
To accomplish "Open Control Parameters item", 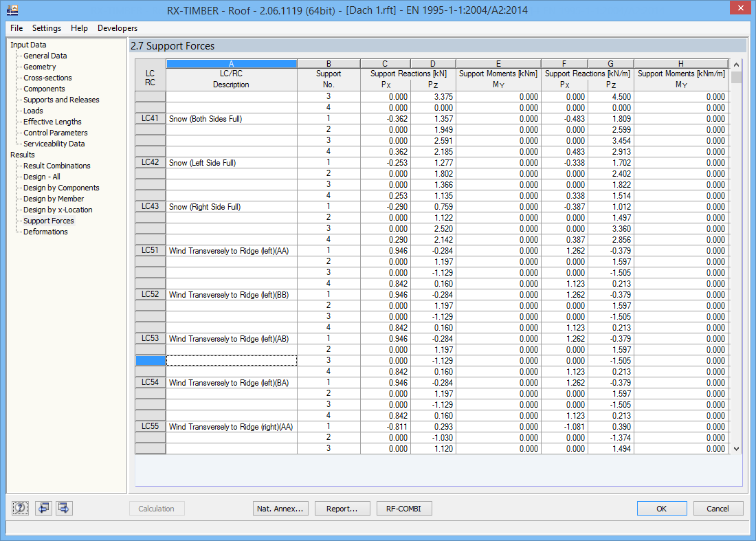I will pyautogui.click(x=56, y=133).
